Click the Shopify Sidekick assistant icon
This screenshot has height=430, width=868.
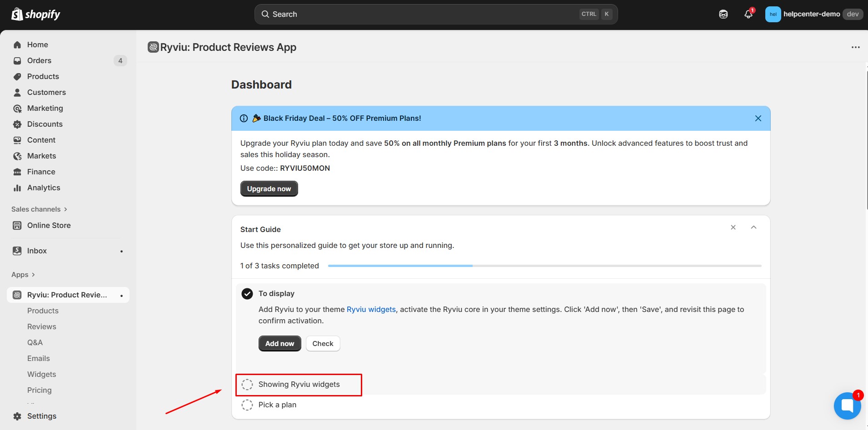click(x=723, y=14)
